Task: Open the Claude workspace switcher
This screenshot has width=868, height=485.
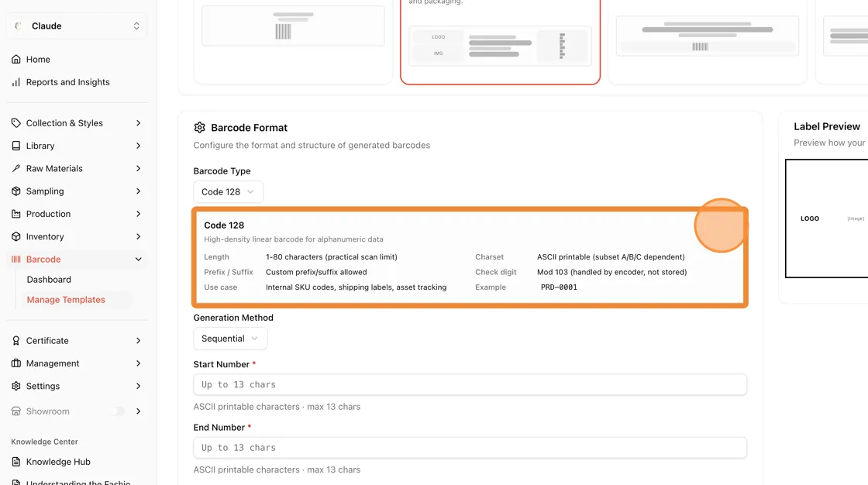Action: [77, 26]
